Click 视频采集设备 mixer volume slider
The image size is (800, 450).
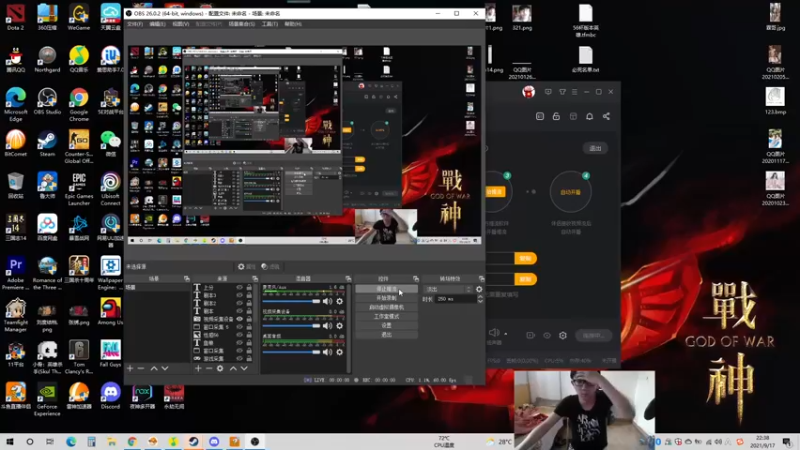pyautogui.click(x=291, y=326)
